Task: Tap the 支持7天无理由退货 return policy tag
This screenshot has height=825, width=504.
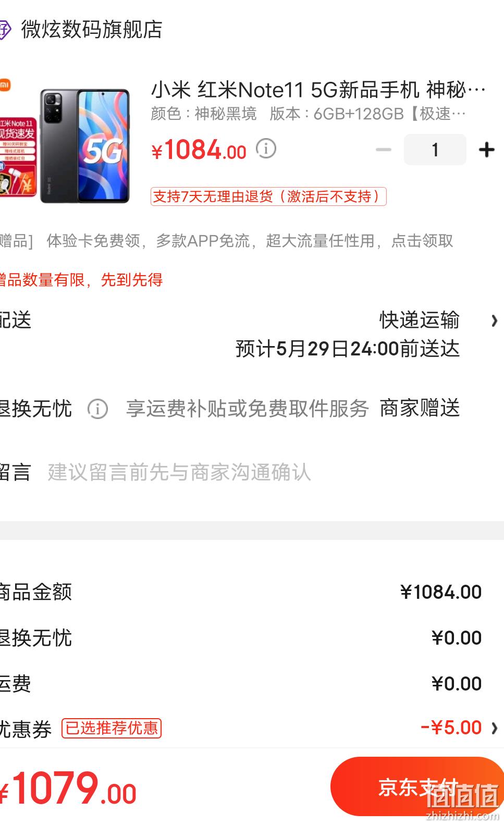Action: tap(268, 196)
